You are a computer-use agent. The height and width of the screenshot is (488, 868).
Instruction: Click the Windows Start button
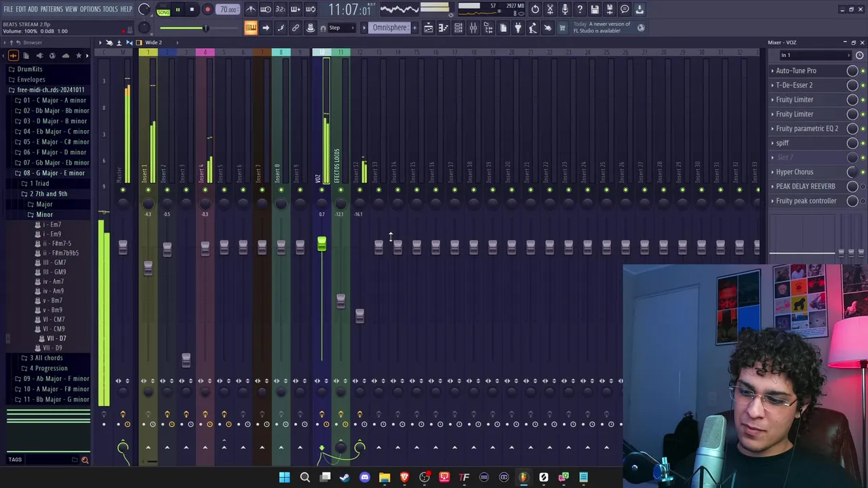tap(285, 478)
